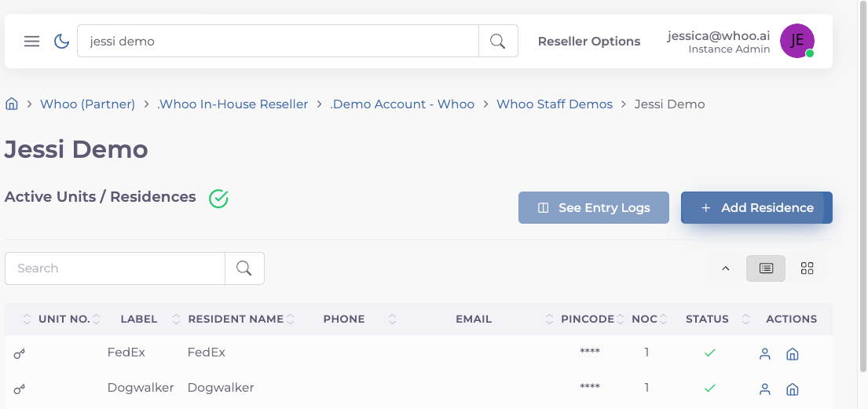Open the hamburger menu
This screenshot has height=409, width=868.
click(31, 42)
